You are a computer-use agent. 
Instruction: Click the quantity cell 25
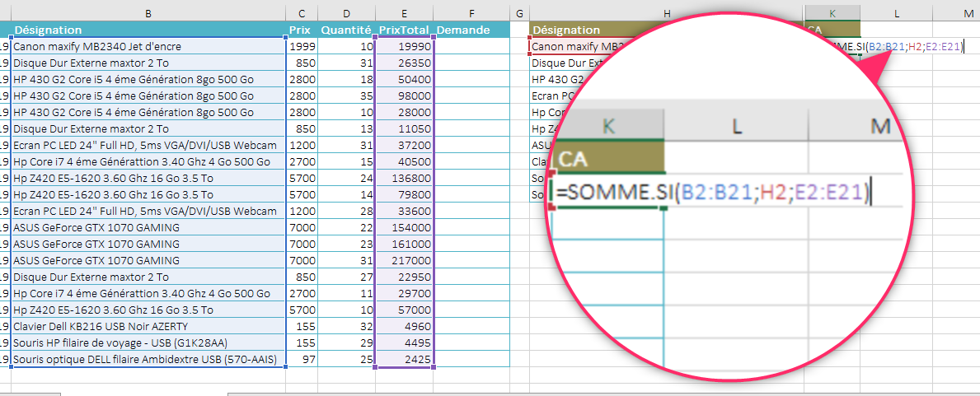point(346,359)
